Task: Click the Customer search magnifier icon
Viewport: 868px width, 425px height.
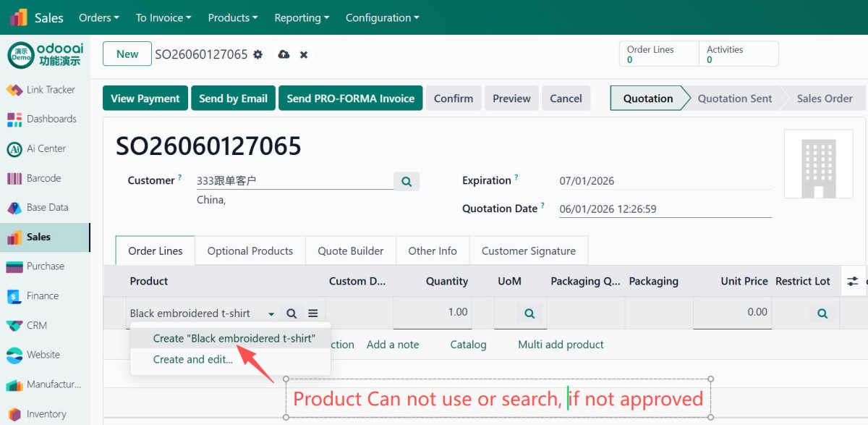Action: [x=407, y=182]
